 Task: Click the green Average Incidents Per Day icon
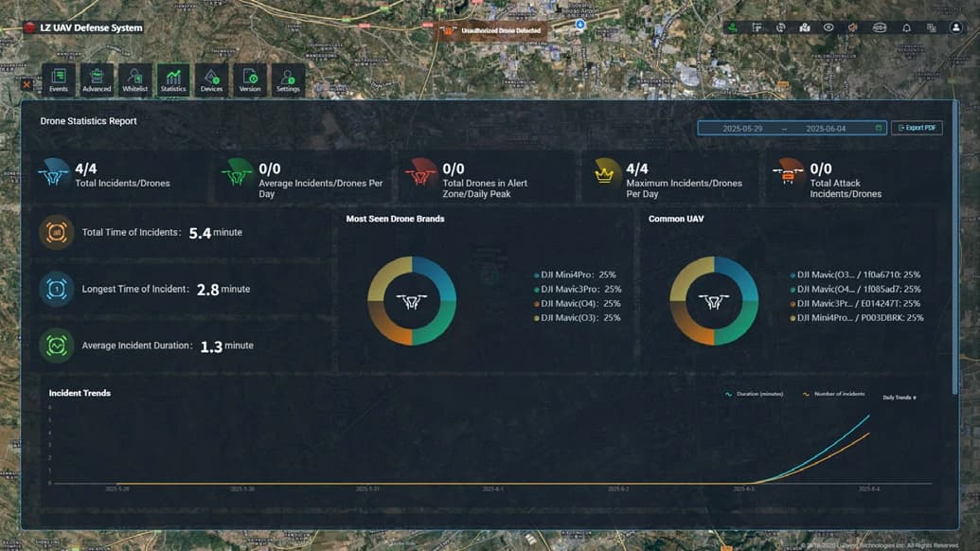pyautogui.click(x=237, y=173)
